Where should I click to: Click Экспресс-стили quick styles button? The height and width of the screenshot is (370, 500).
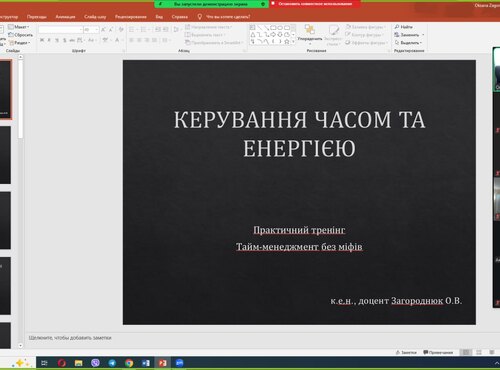tap(333, 35)
